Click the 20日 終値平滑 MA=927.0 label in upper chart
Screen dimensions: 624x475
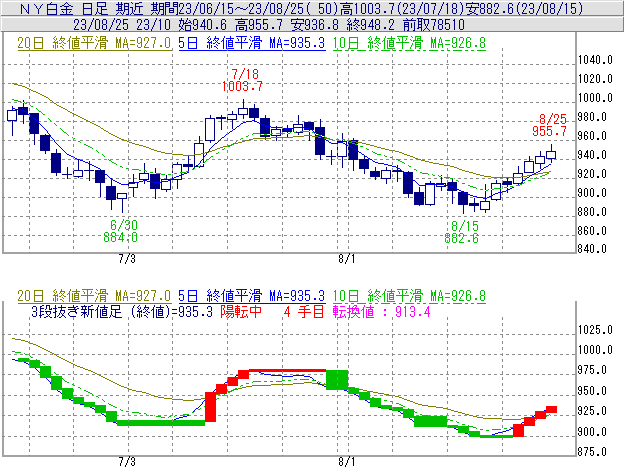click(94, 43)
